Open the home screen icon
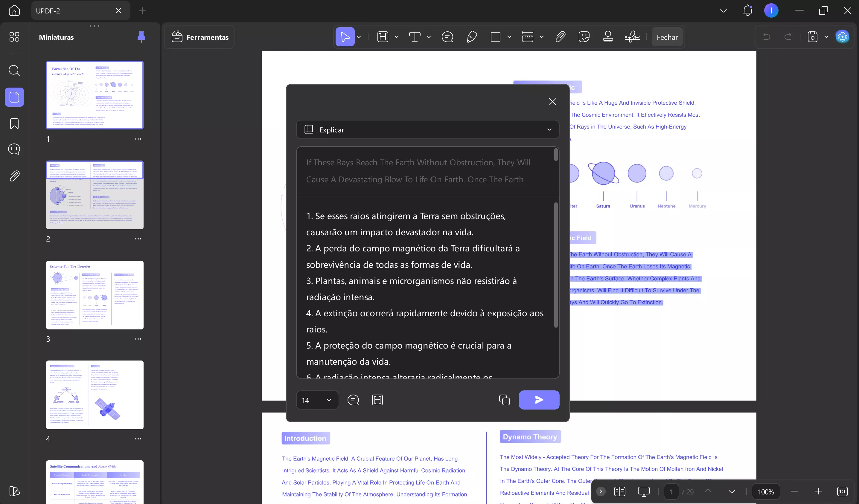 coord(14,10)
